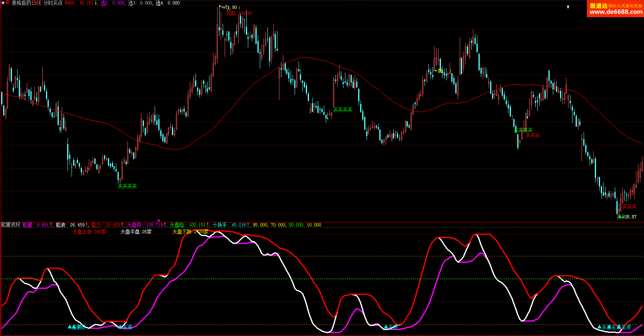
Task: Click the green 50.000 level value
Action: click(x=296, y=225)
